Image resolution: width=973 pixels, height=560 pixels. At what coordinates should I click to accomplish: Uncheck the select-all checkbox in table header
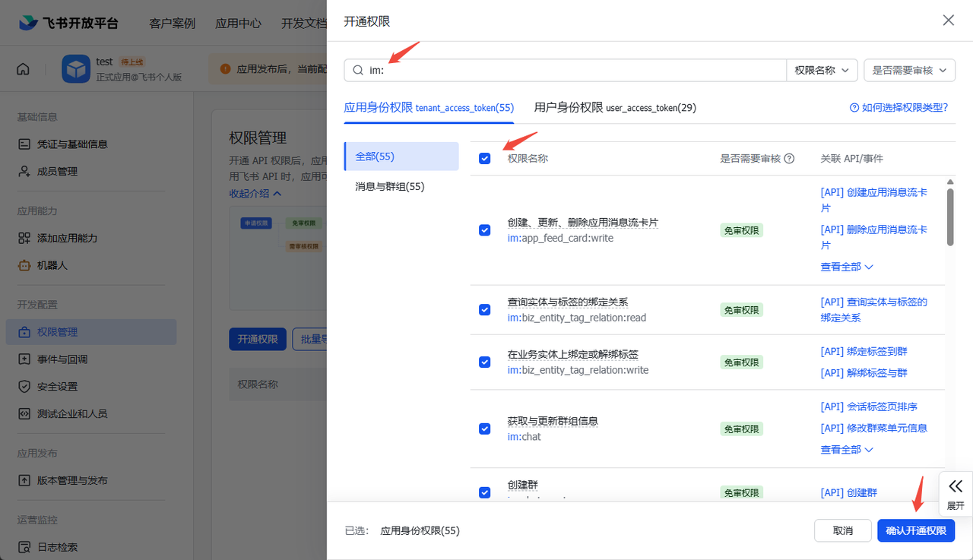[484, 159]
